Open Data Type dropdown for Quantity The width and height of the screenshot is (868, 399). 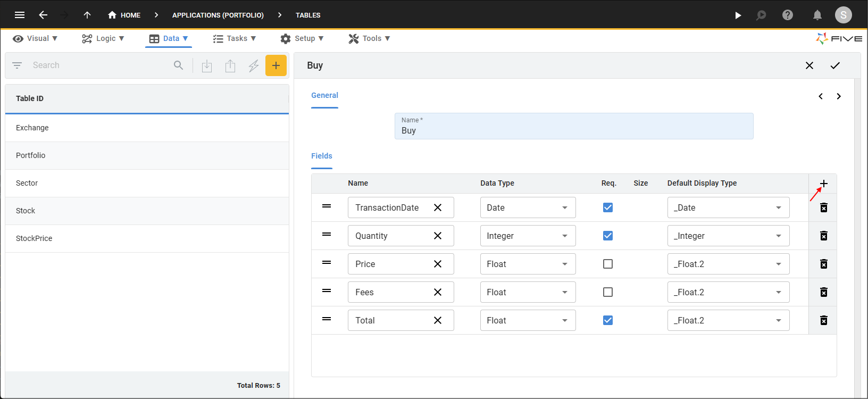528,236
